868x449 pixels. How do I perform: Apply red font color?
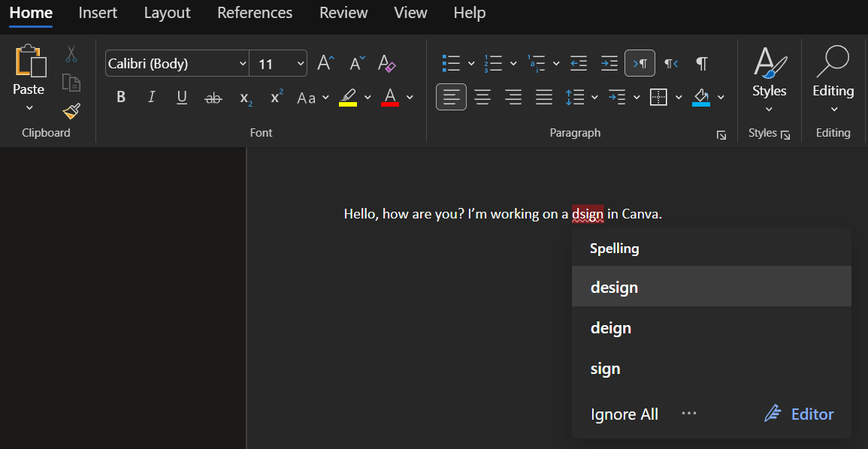tap(390, 98)
